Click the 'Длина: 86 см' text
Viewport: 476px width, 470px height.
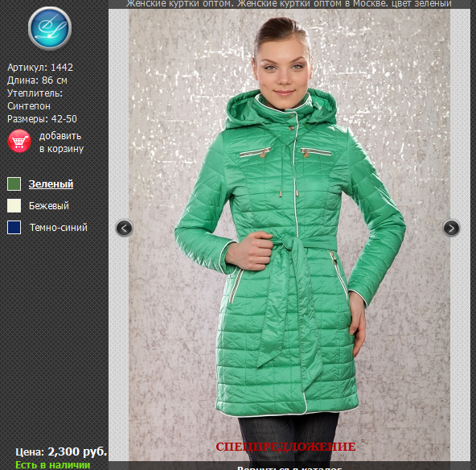coord(37,80)
